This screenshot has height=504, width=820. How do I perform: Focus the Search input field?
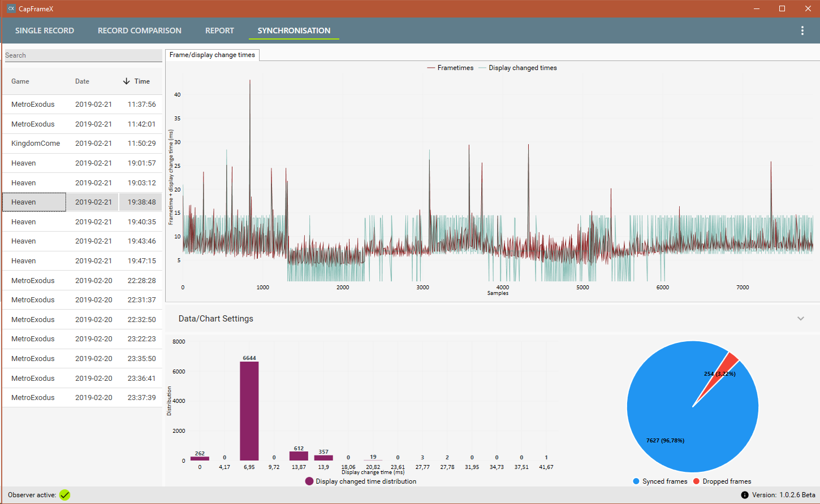(x=83, y=55)
